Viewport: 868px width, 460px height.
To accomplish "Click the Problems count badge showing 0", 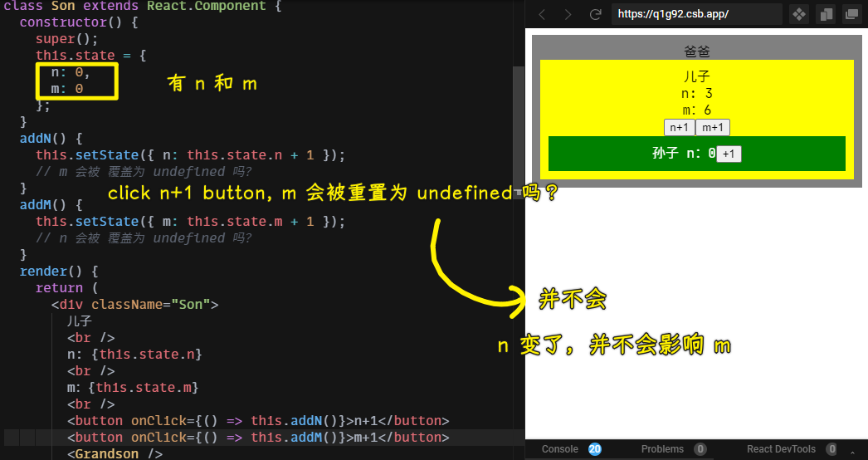I will click(700, 449).
